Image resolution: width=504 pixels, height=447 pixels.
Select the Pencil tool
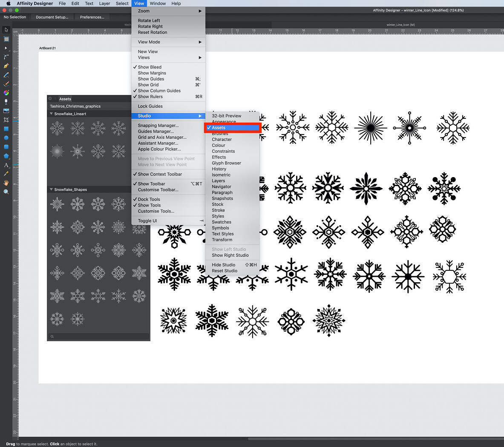[x=6, y=75]
